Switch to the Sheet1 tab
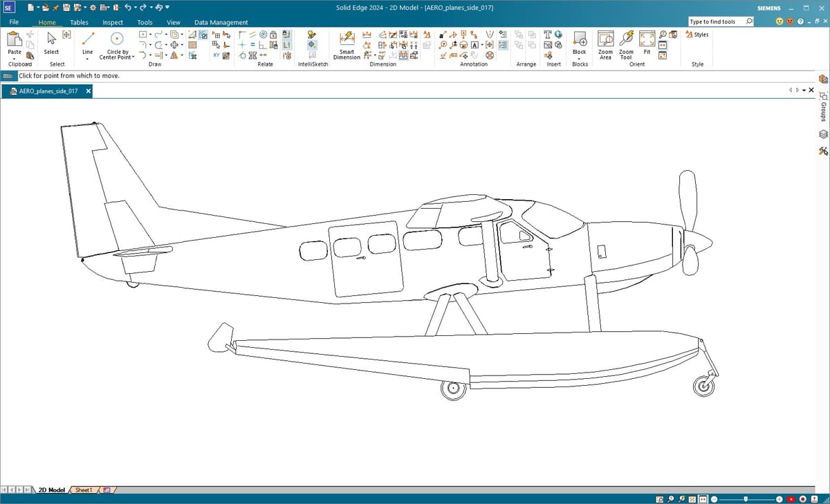Viewport: 830px width, 504px height. [x=84, y=490]
